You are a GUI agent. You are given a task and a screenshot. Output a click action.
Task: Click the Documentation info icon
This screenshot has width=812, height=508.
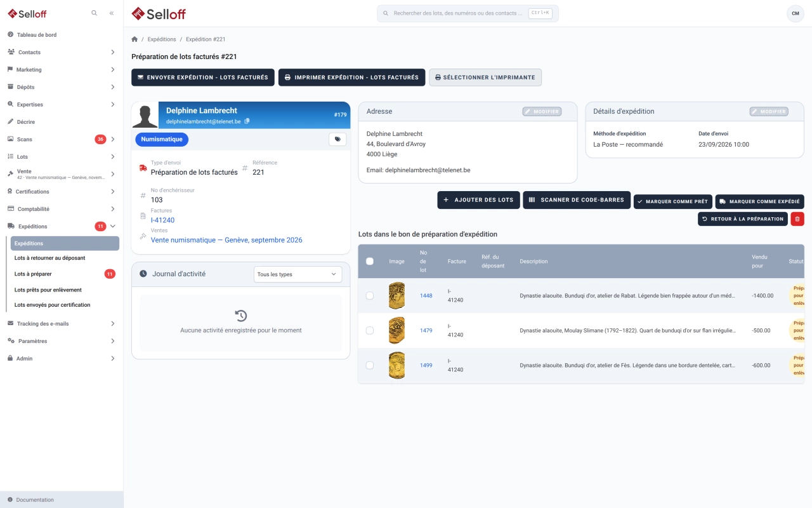coord(10,500)
